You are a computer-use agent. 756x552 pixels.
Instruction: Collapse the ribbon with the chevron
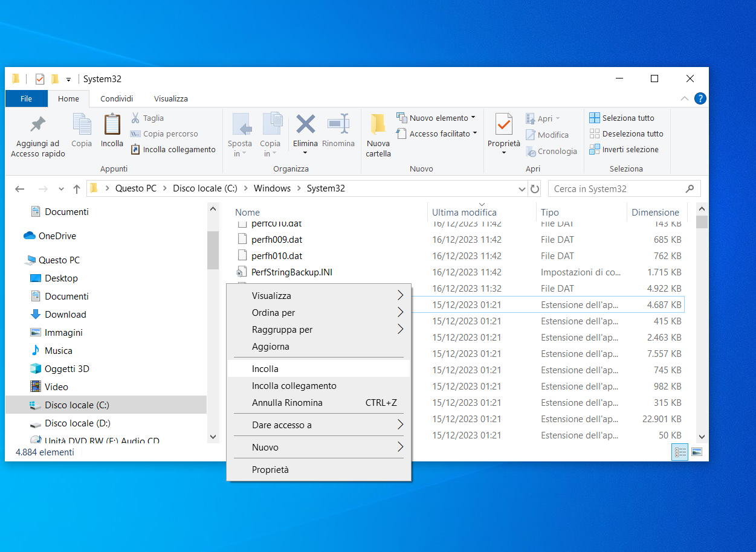point(684,98)
